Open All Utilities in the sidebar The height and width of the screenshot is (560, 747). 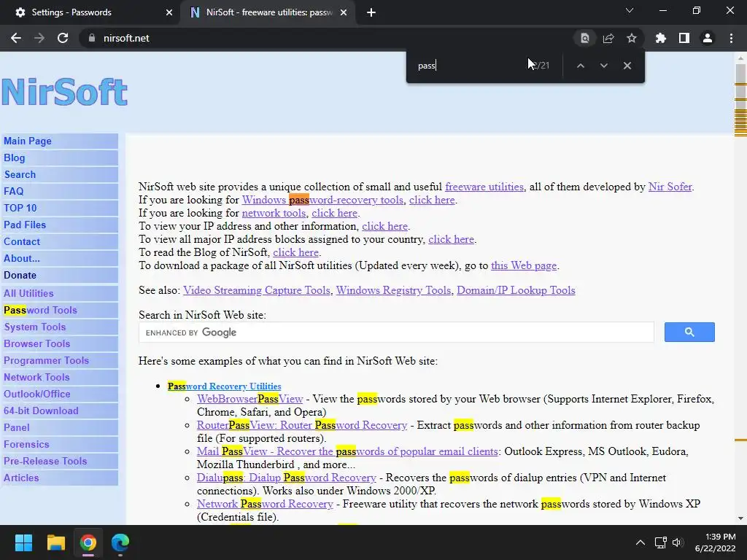tap(60, 293)
